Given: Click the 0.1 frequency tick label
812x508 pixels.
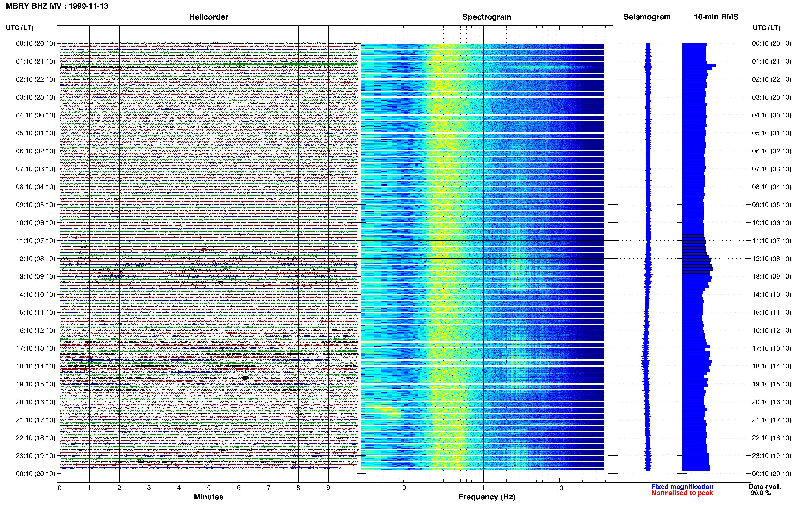Looking at the screenshot, I should click(x=407, y=487).
